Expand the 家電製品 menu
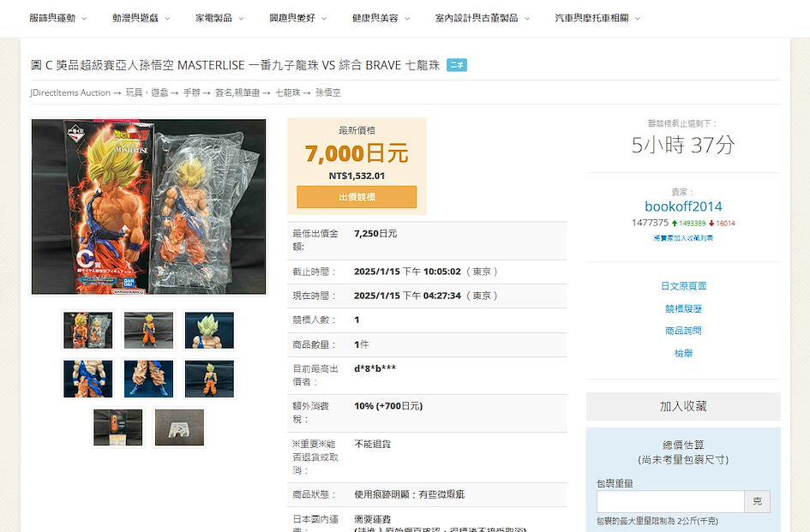Screen dimensions: 810x532 pyautogui.click(x=219, y=18)
